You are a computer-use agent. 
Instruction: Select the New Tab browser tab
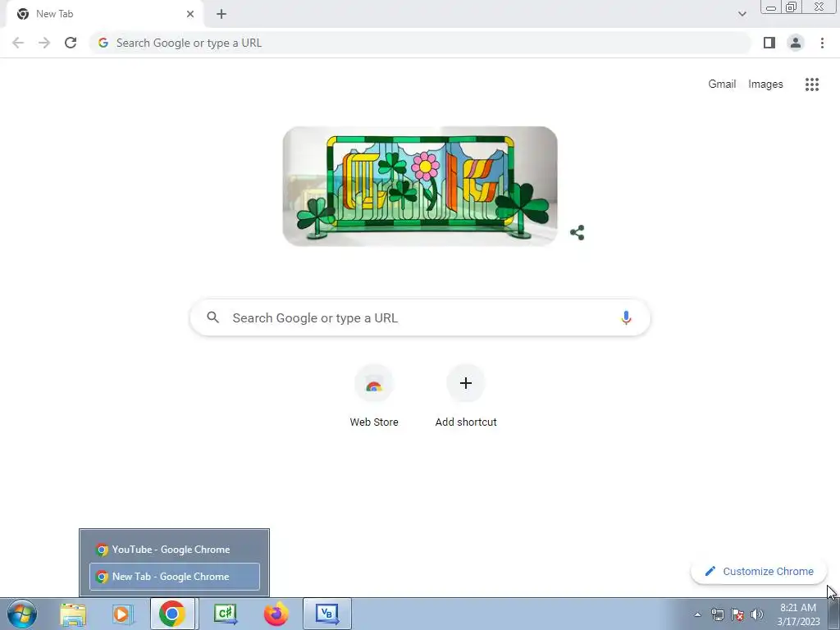(105, 14)
